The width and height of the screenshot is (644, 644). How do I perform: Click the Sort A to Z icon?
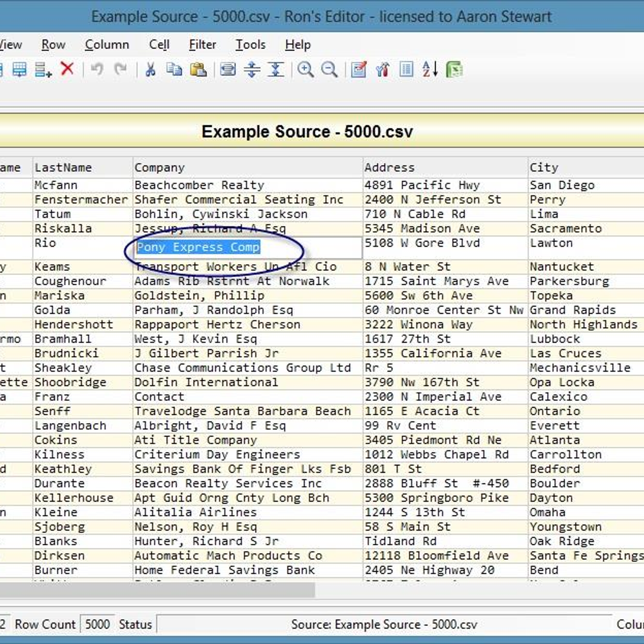[430, 69]
